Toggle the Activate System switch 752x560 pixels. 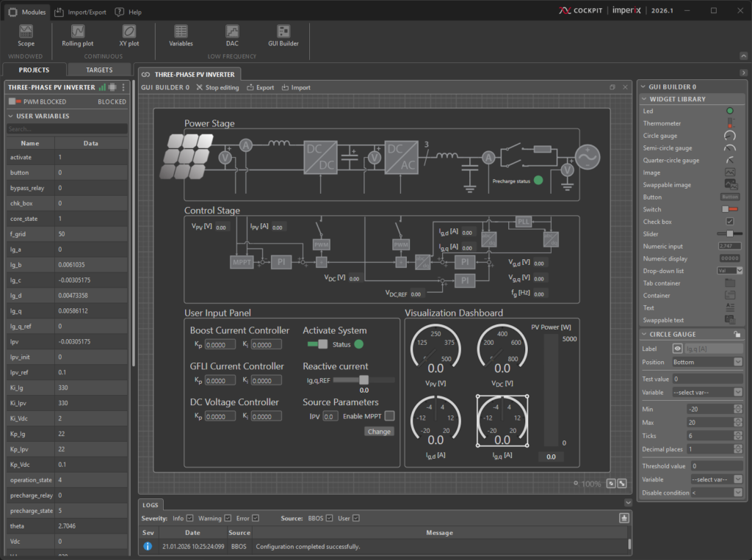click(317, 344)
